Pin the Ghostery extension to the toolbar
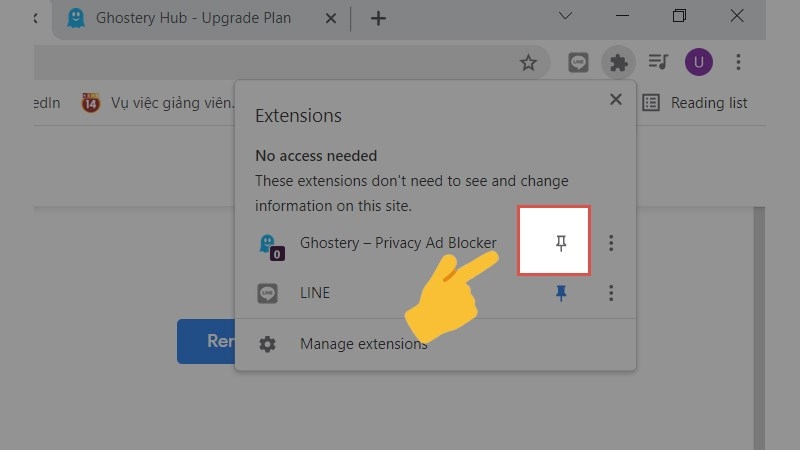 tap(561, 243)
